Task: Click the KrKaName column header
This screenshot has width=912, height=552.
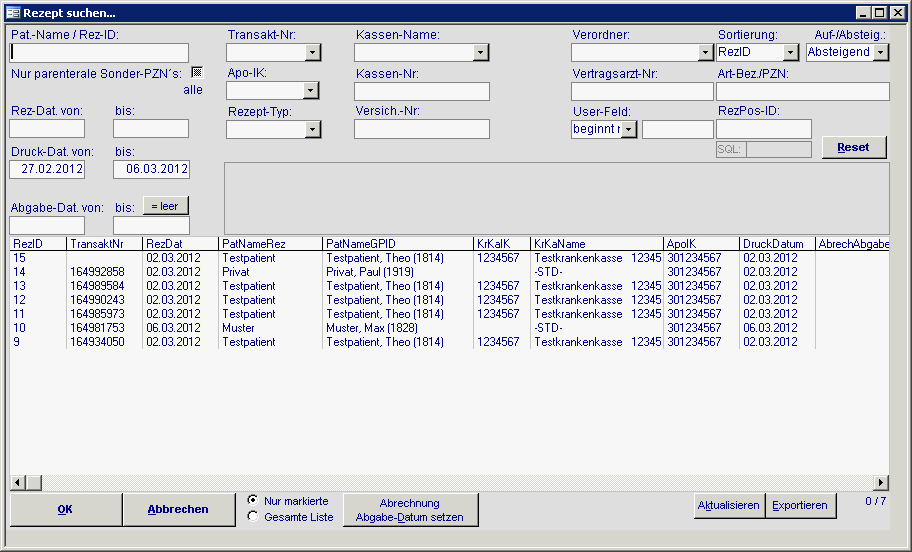Action: (597, 244)
